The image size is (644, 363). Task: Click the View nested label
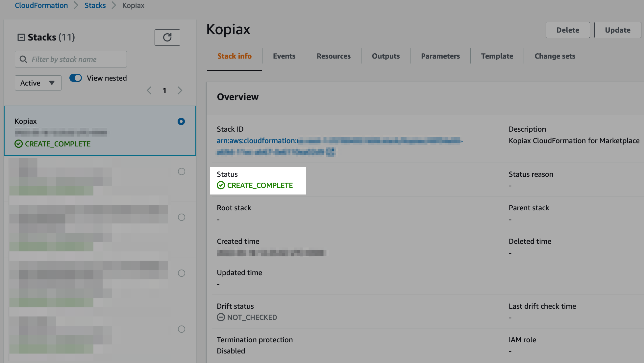tap(107, 78)
